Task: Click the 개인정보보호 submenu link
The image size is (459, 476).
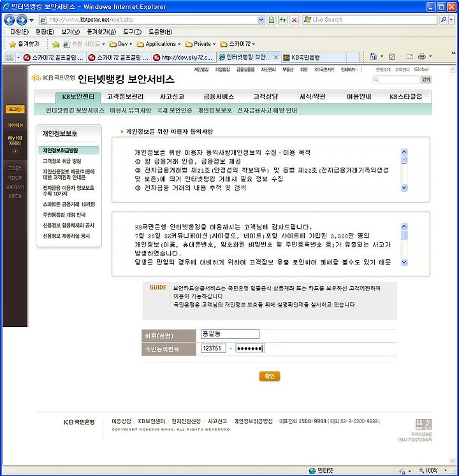Action: tap(215, 110)
